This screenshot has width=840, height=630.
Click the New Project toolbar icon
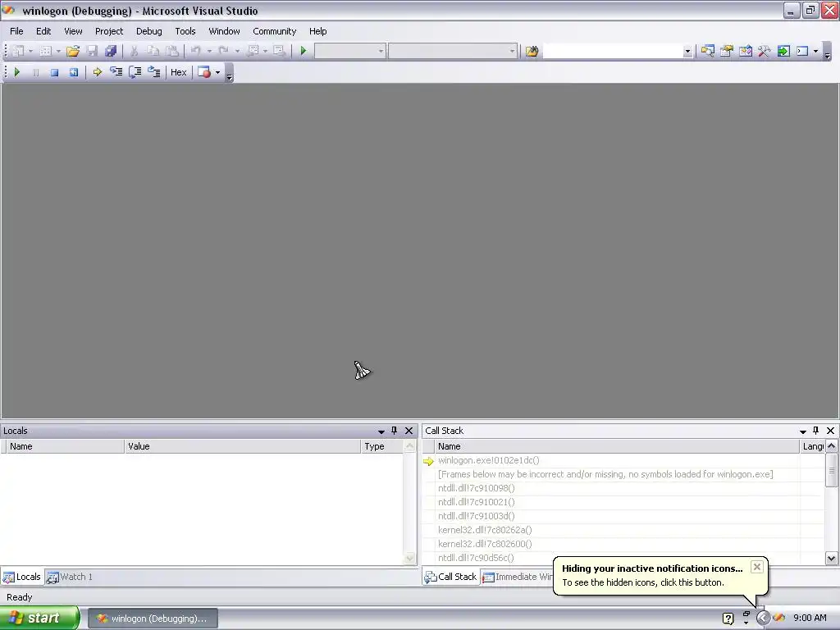(x=18, y=51)
